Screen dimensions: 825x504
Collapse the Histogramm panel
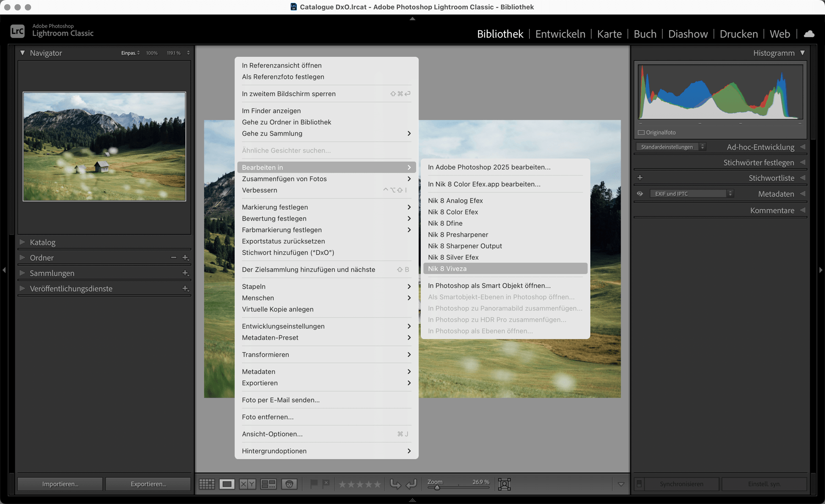tap(803, 53)
